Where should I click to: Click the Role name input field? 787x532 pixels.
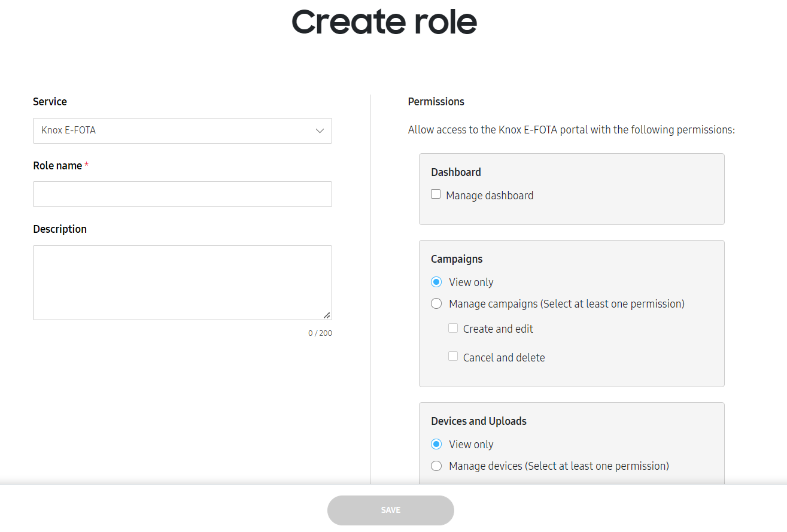(x=182, y=194)
